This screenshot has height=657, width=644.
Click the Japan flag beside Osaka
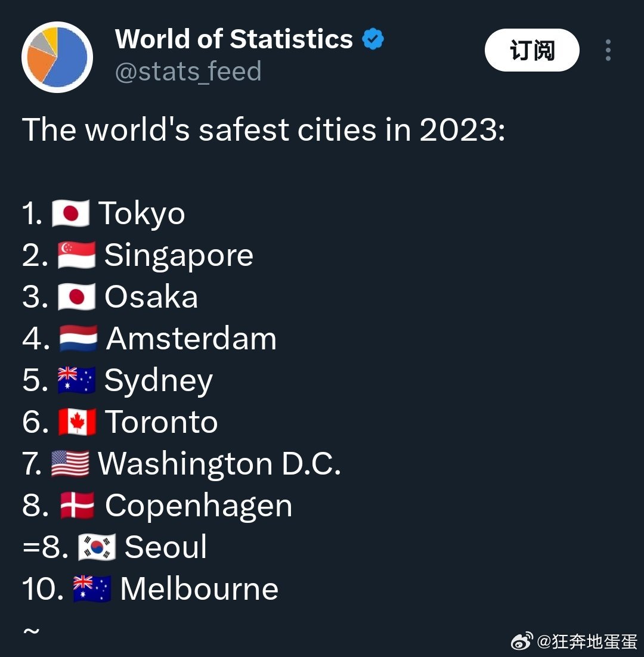[76, 297]
